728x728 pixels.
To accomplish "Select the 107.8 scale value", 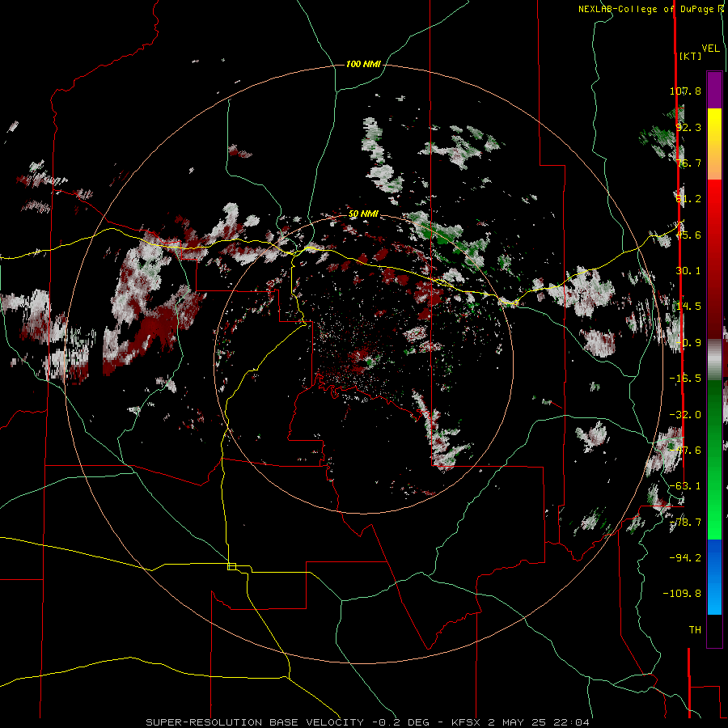I will coord(685,91).
